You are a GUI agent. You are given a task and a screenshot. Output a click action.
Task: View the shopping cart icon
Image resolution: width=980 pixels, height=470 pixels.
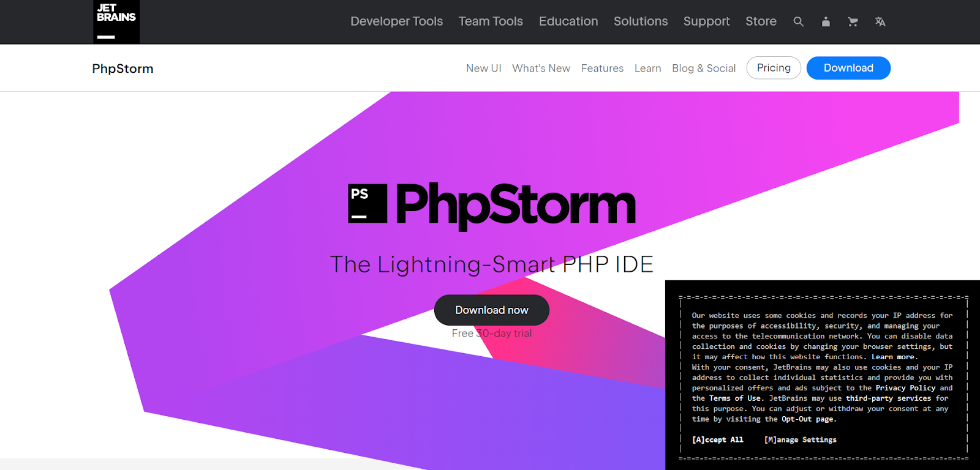[853, 22]
